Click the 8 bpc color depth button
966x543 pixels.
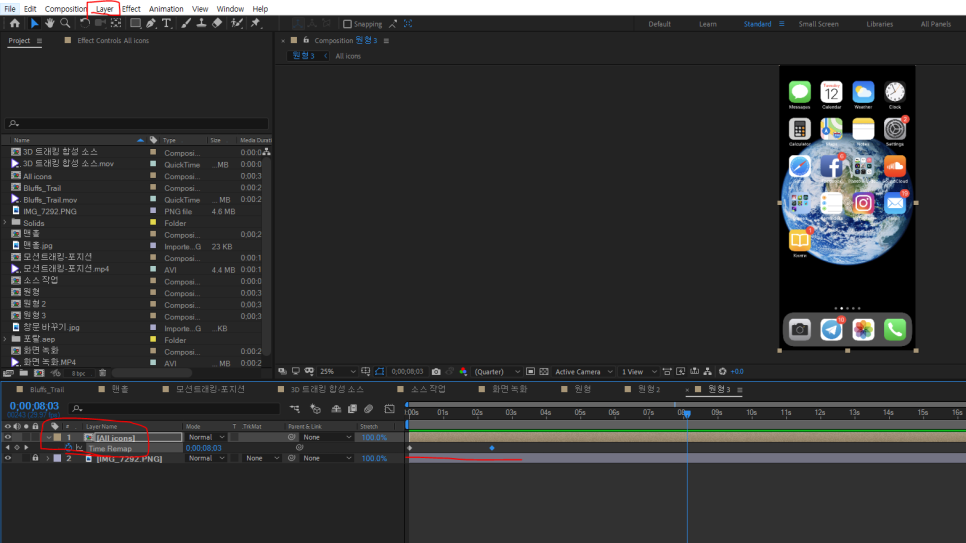[78, 374]
